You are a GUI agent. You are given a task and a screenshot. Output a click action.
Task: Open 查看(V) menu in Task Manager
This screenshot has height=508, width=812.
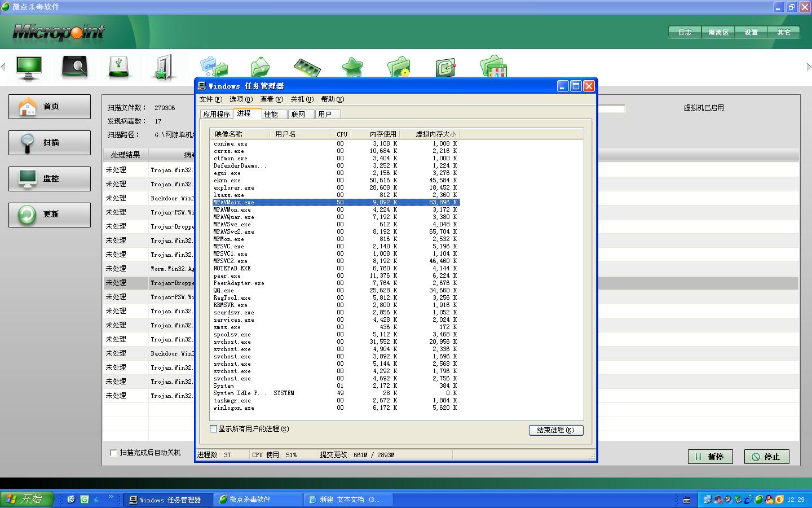(x=271, y=99)
